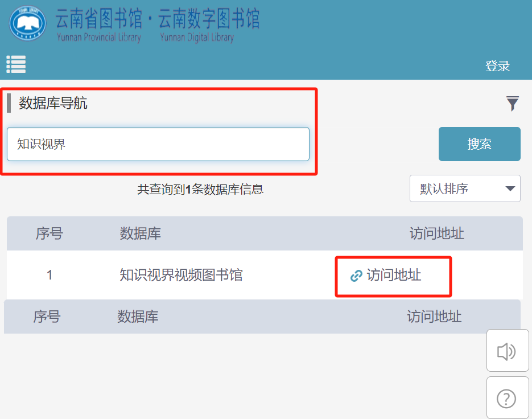Screen dimensions: 532x419
Task: Open the question mark help icon
Action: (x=508, y=399)
